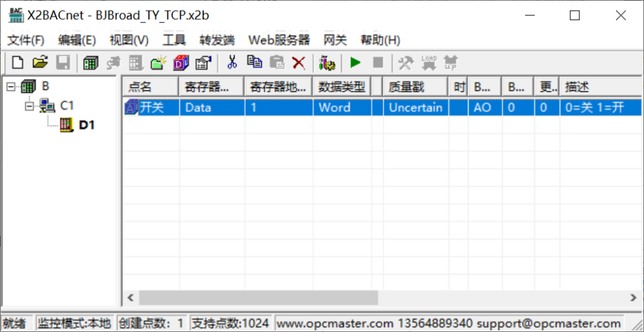Click the horizontal scrollbar right arrow
This screenshot has width=644, height=332.
[634, 297]
